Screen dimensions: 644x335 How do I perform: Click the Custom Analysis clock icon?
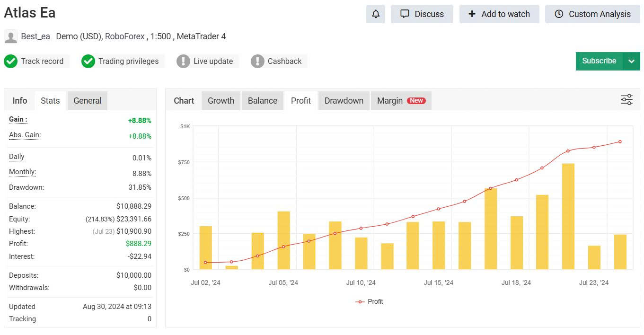pos(559,14)
